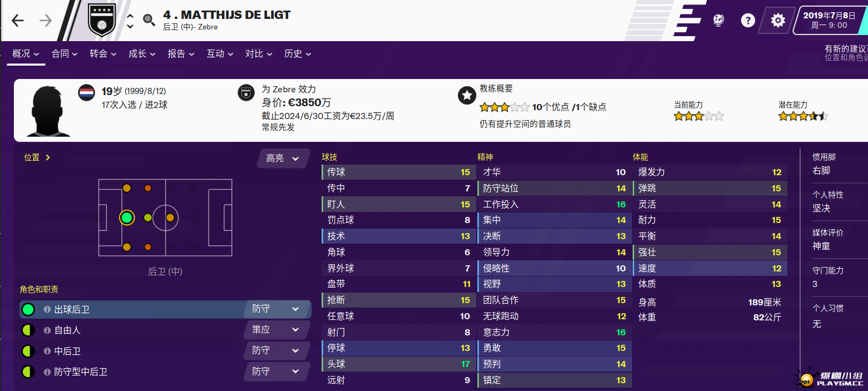Open the help question mark icon
This screenshot has height=391, width=868.
coord(748,21)
